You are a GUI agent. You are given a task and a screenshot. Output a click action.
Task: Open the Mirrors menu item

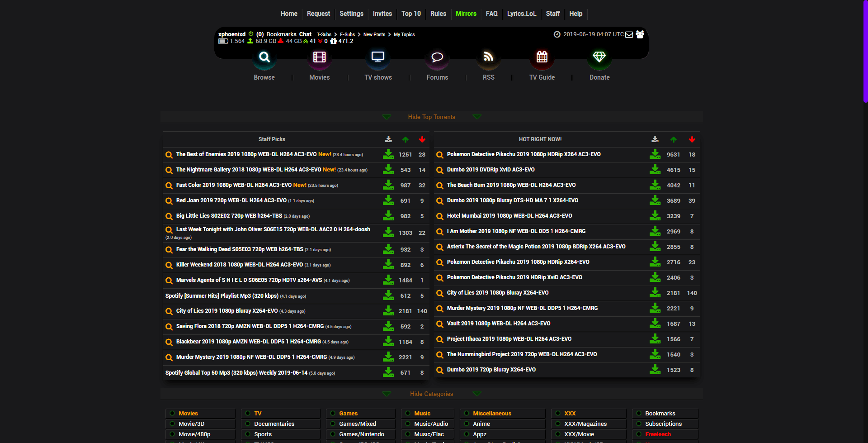(x=466, y=14)
